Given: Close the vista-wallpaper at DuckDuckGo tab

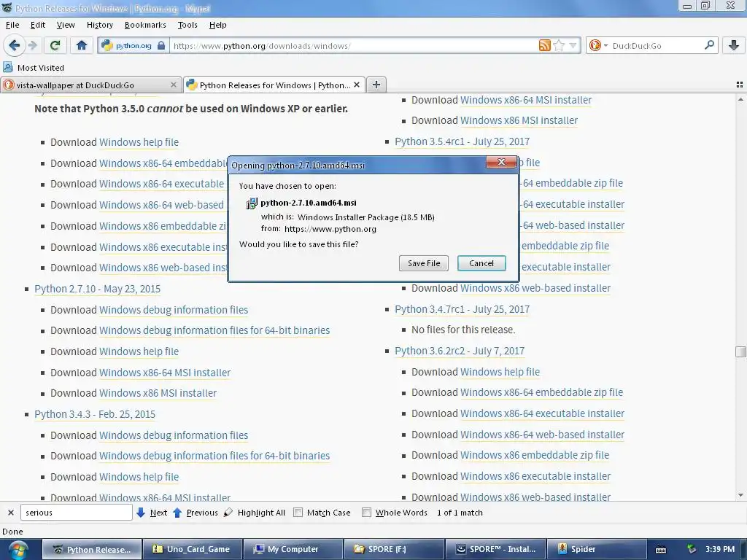Looking at the screenshot, I should point(174,85).
